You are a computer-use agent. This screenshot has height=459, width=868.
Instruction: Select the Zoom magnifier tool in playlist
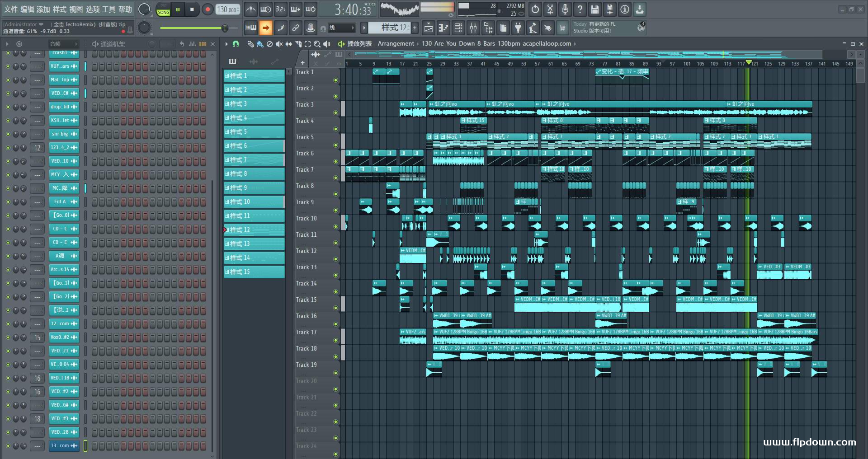click(x=317, y=44)
